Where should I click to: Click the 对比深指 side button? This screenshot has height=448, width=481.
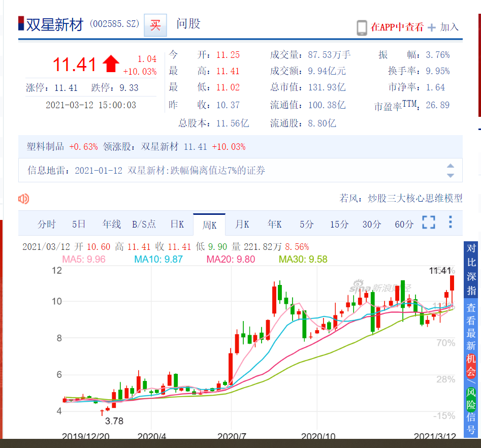(x=471, y=270)
